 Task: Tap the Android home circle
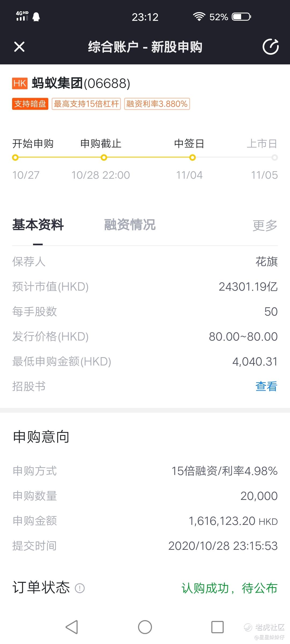[x=145, y=627]
